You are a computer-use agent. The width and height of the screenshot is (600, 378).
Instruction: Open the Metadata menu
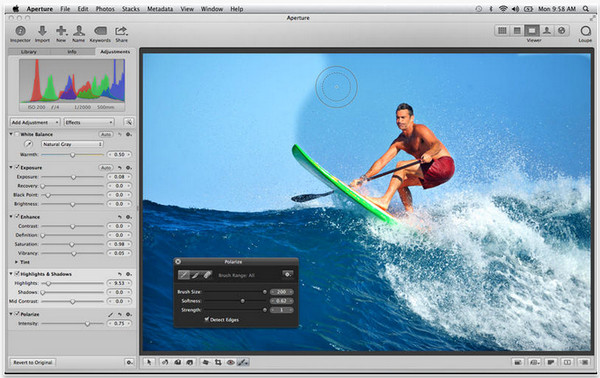point(160,9)
